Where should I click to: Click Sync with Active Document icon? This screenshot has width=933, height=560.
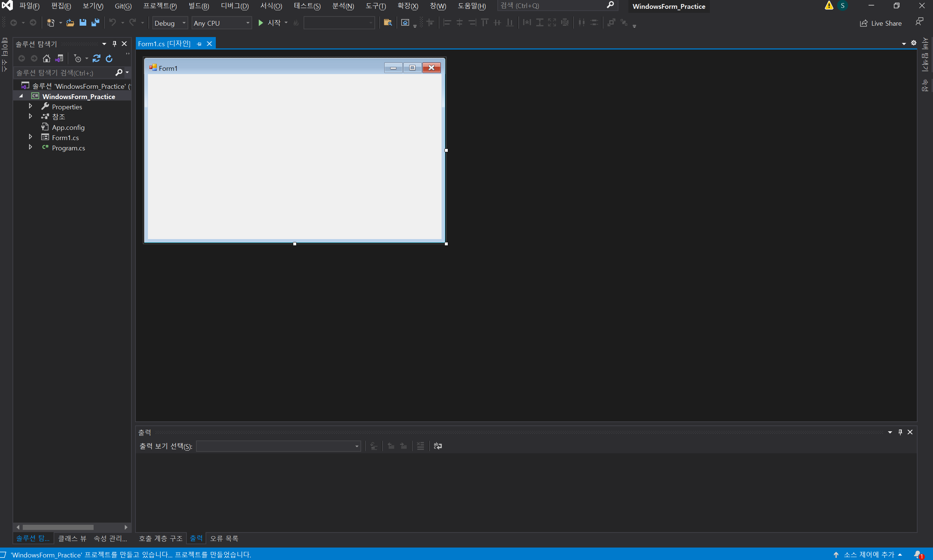click(97, 58)
